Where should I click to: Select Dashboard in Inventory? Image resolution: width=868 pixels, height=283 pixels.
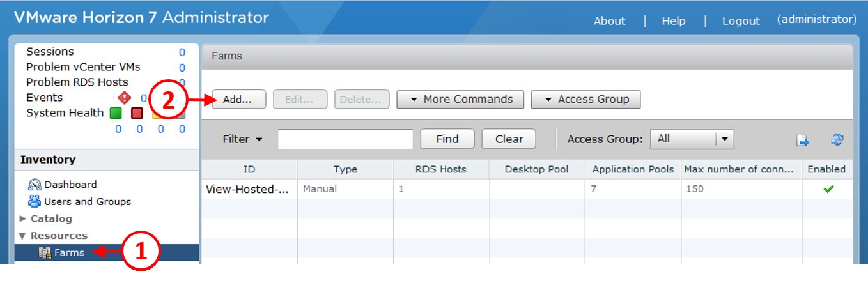(71, 185)
